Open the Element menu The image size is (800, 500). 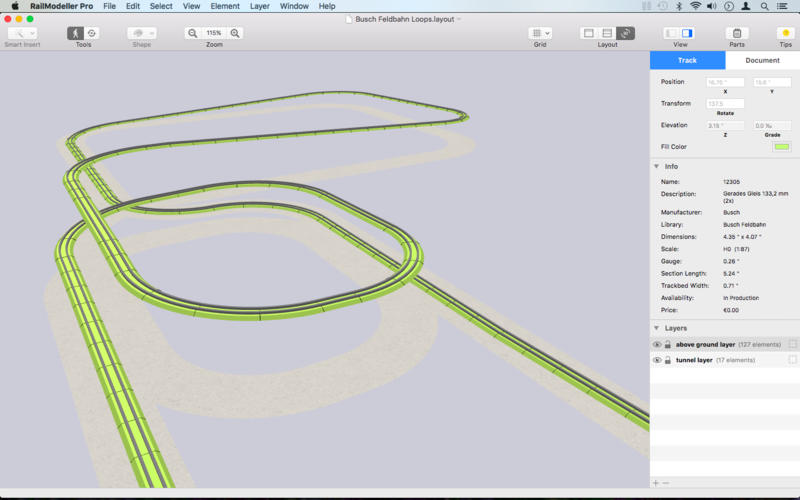tap(225, 6)
